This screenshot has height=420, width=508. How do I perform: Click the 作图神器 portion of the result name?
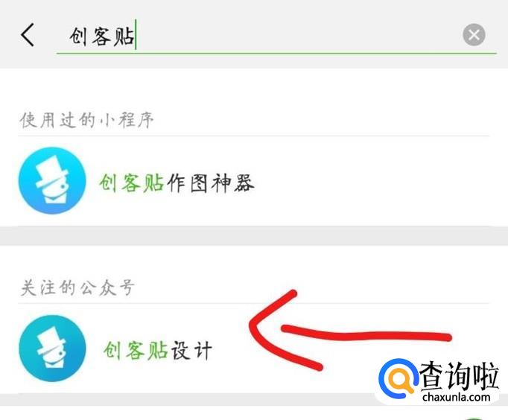click(211, 182)
